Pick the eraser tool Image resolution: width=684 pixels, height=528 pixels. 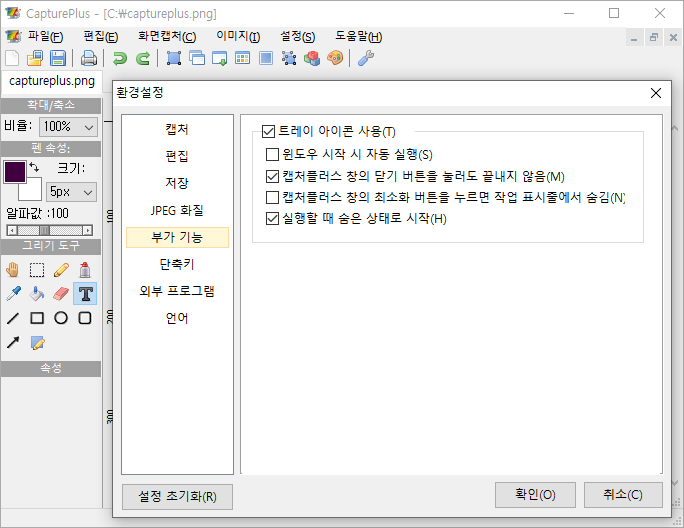(x=61, y=294)
